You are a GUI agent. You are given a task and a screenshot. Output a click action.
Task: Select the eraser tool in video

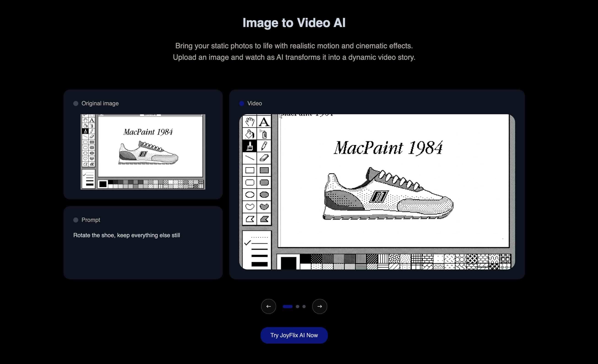point(264,158)
